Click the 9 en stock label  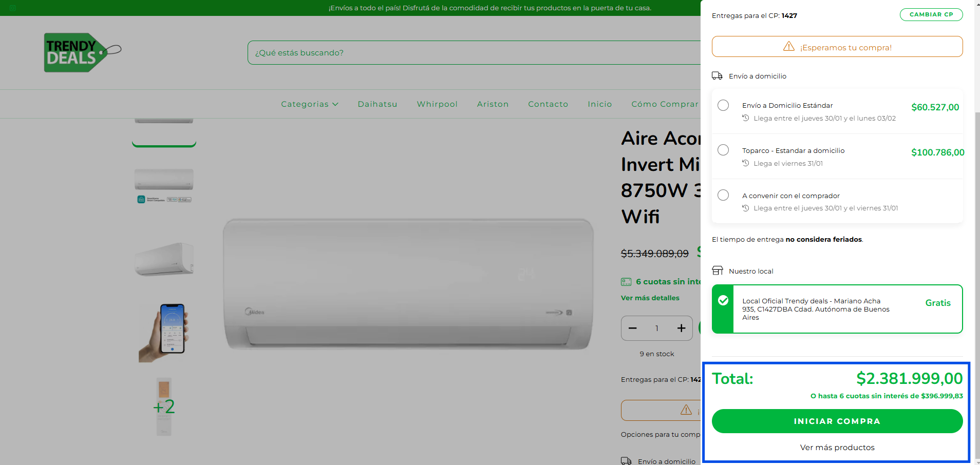pos(656,354)
